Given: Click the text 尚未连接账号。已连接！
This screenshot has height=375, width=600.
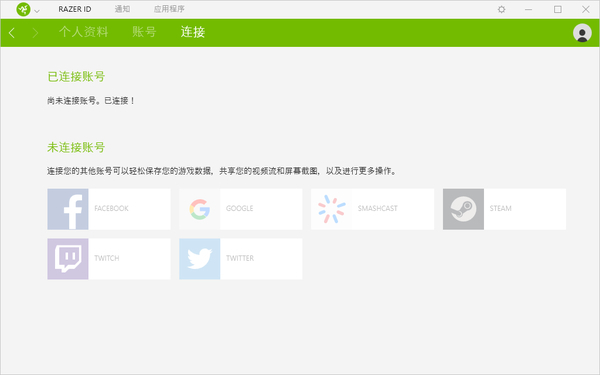Looking at the screenshot, I should tap(91, 101).
